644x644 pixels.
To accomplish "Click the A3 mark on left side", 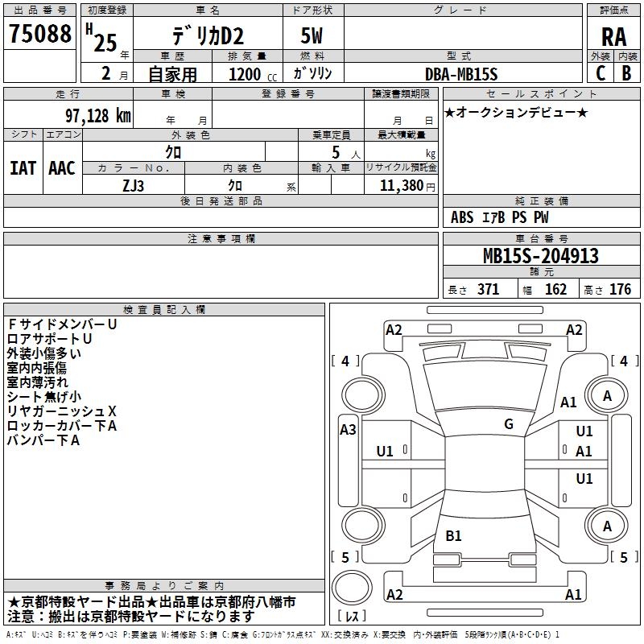I will pos(348,430).
